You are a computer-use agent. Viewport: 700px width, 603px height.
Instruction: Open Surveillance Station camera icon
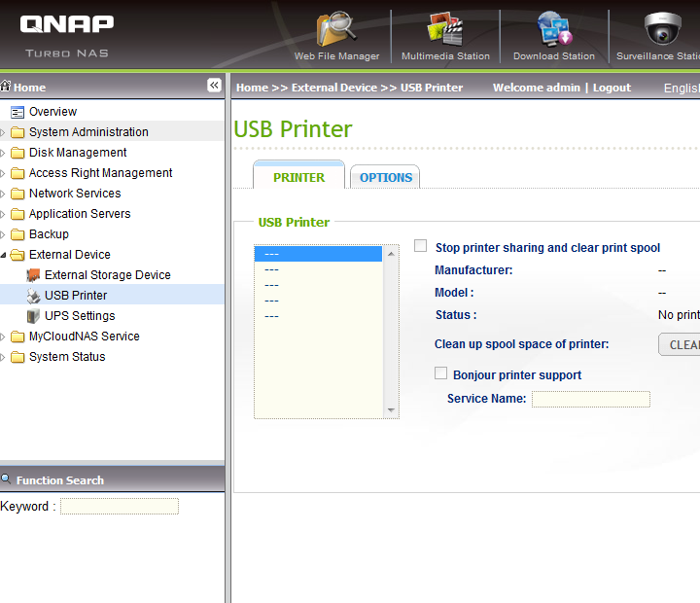pyautogui.click(x=663, y=31)
